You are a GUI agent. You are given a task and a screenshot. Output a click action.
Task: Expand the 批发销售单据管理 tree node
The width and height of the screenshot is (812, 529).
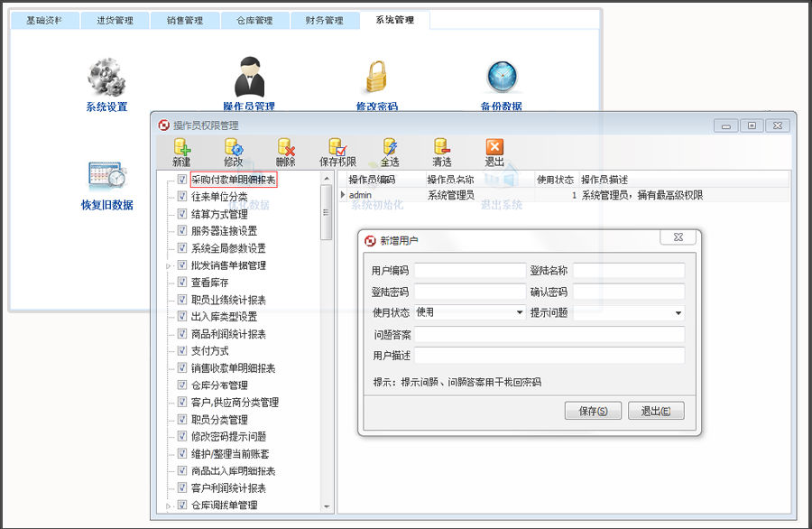point(169,265)
